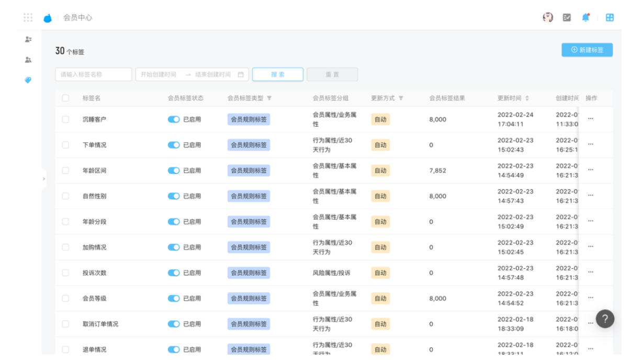Open the 会员标签类型 column filter
The image size is (632, 364).
click(269, 98)
